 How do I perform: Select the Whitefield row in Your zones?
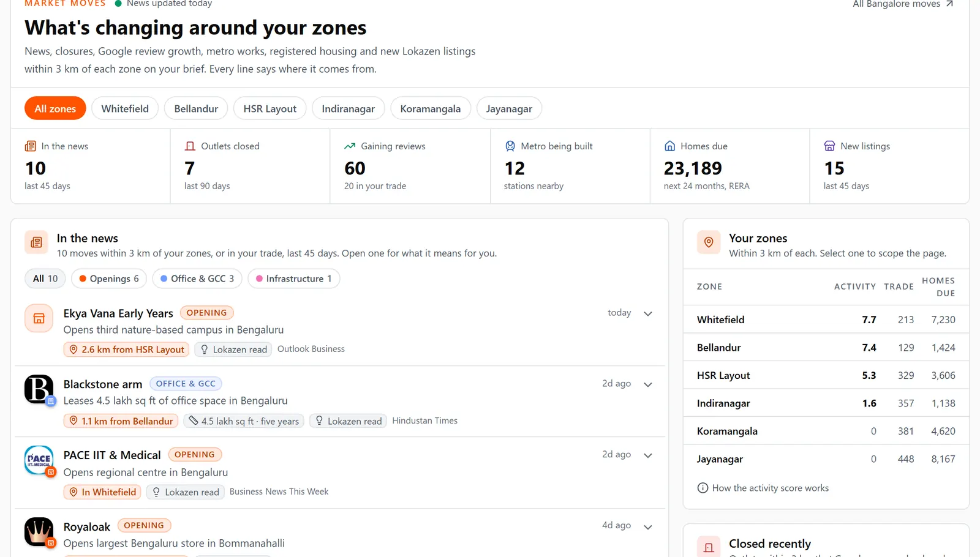[x=826, y=320]
